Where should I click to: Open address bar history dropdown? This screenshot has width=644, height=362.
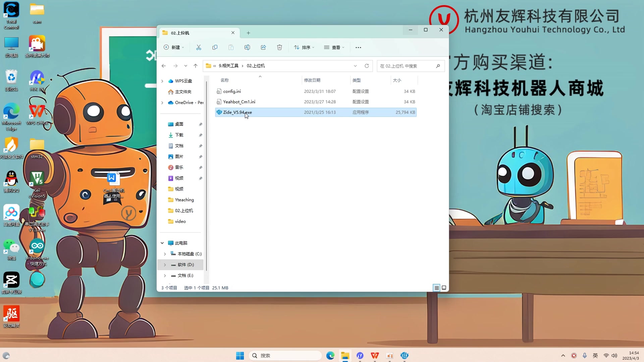pyautogui.click(x=355, y=66)
